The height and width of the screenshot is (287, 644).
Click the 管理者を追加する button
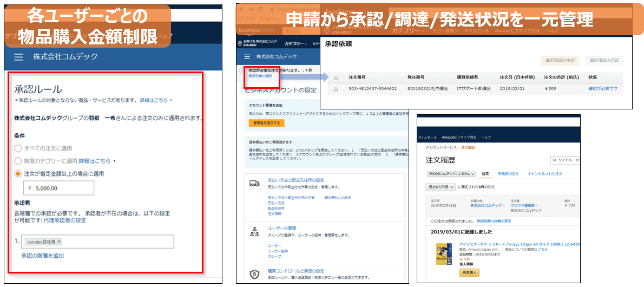click(x=266, y=122)
